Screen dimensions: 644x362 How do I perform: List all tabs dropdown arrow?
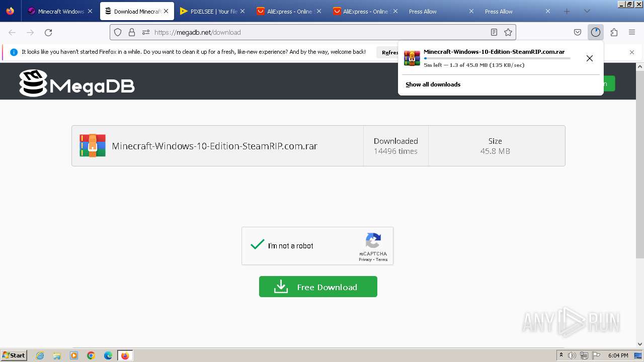(x=587, y=11)
